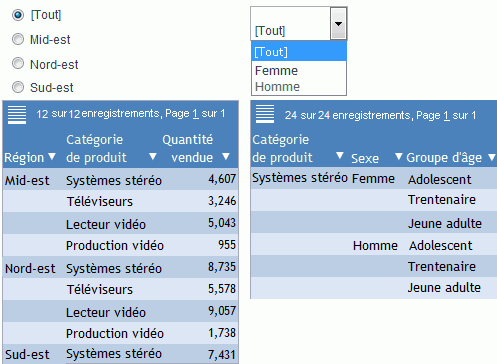
Task: Click the value 4,607
Action: [x=222, y=179]
